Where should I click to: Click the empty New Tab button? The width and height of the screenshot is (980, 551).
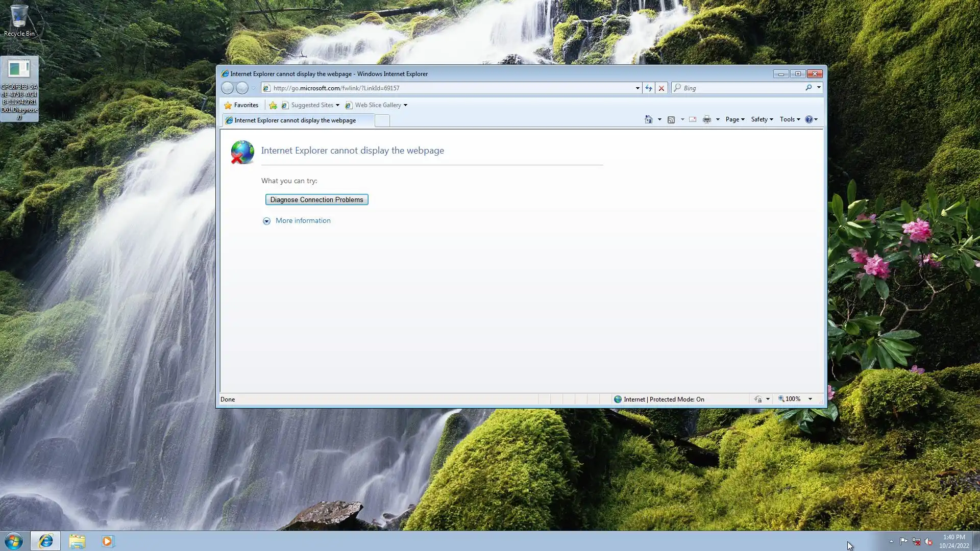[x=382, y=120]
